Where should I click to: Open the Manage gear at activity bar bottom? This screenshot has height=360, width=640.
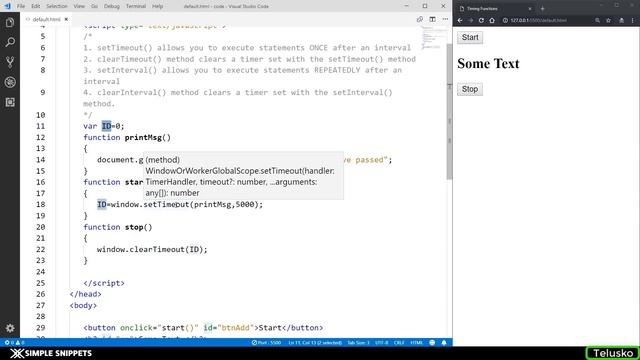tap(10, 328)
